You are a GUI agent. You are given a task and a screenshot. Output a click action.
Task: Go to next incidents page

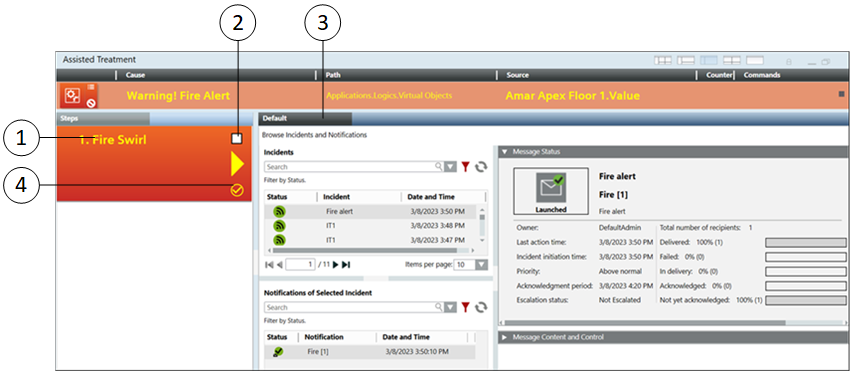[x=336, y=265]
